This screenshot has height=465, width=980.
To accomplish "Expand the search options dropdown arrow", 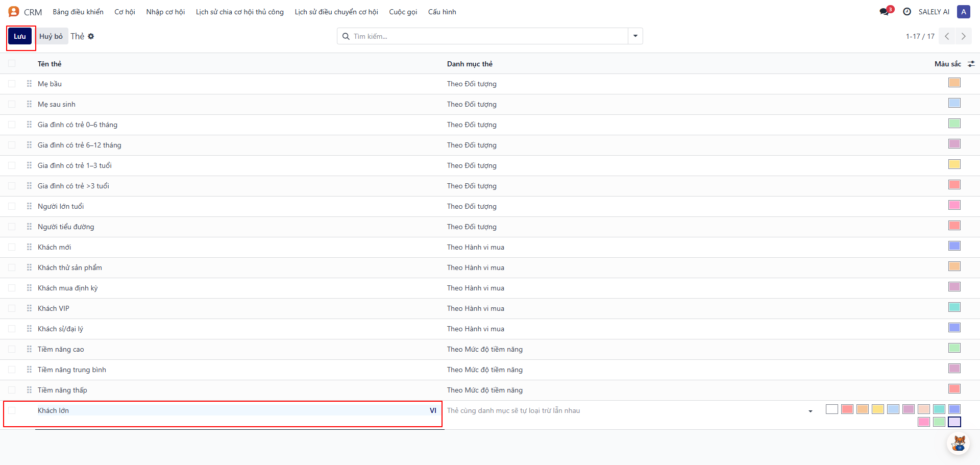I will coord(635,36).
